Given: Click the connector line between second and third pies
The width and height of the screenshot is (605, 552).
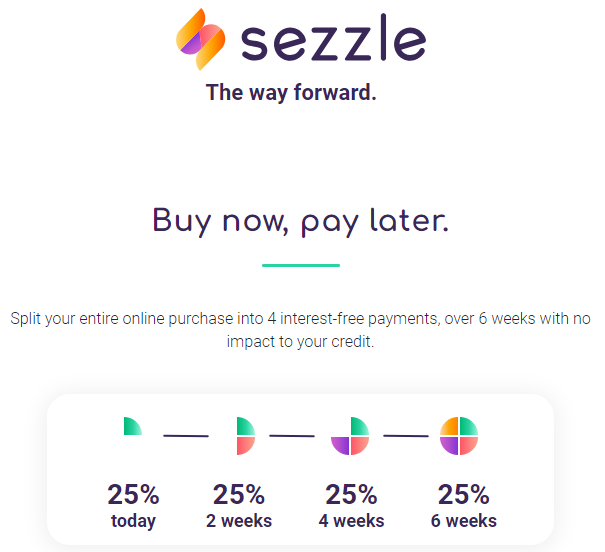Looking at the screenshot, I should tap(292, 436).
